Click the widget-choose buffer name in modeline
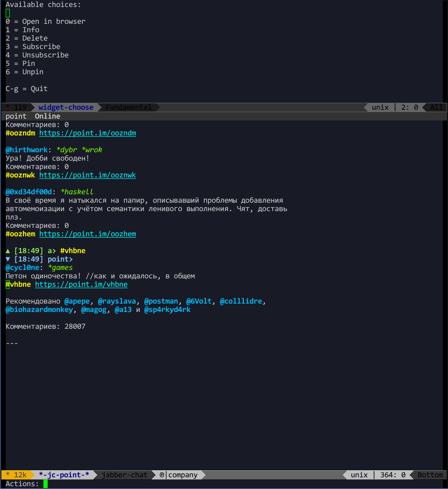 pyautogui.click(x=66, y=107)
